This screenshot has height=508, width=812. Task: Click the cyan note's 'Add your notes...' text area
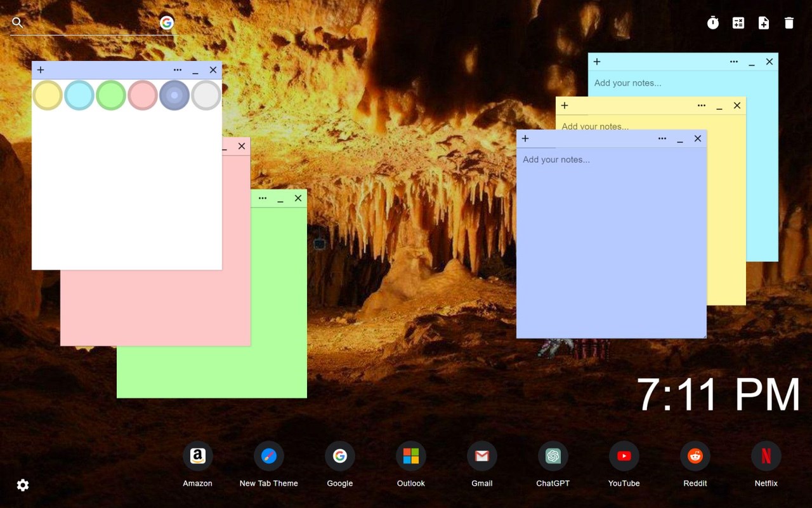coord(683,83)
